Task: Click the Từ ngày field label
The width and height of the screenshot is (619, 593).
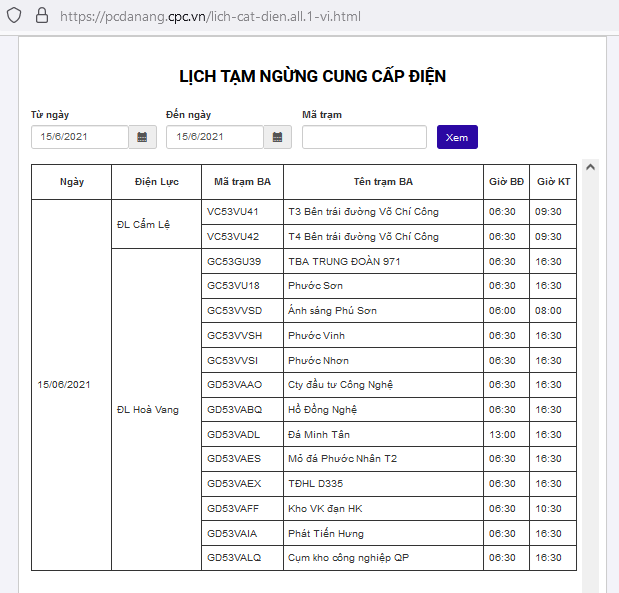Action: (x=50, y=115)
